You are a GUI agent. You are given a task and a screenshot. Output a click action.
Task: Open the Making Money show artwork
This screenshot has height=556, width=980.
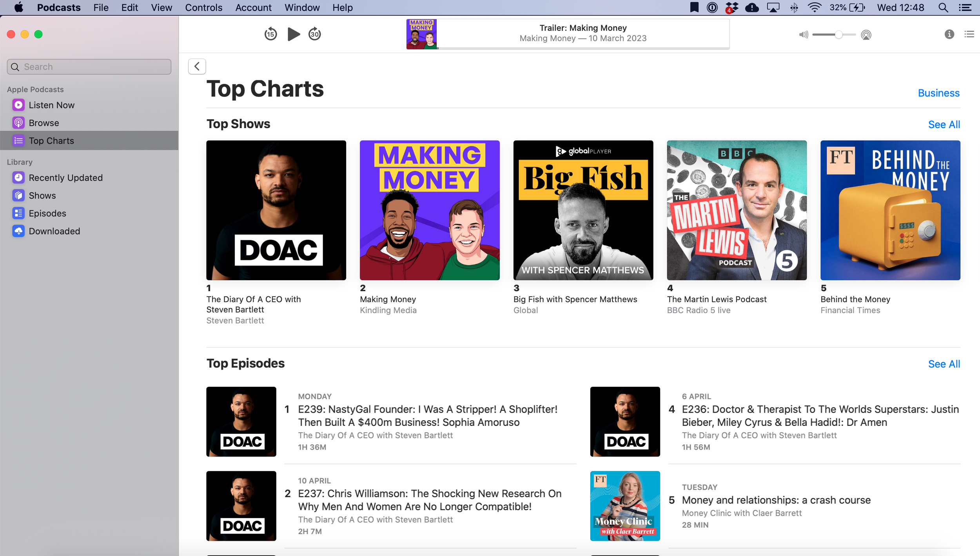430,210
